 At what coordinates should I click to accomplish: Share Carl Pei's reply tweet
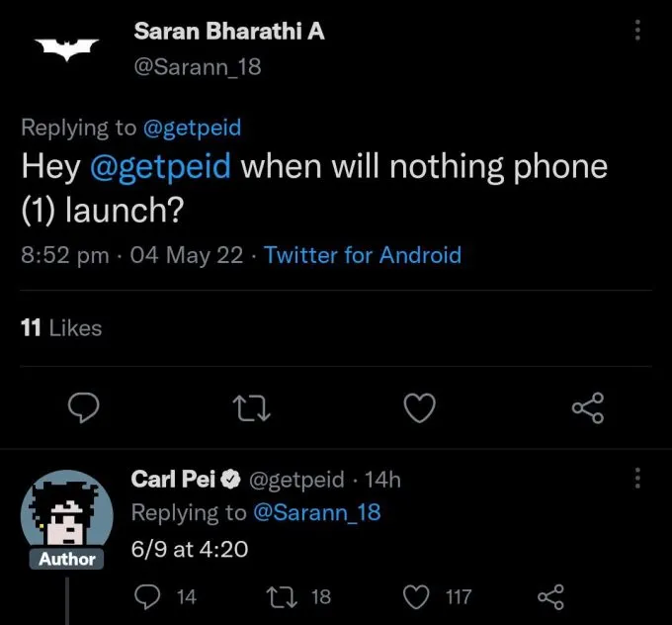pos(549,596)
